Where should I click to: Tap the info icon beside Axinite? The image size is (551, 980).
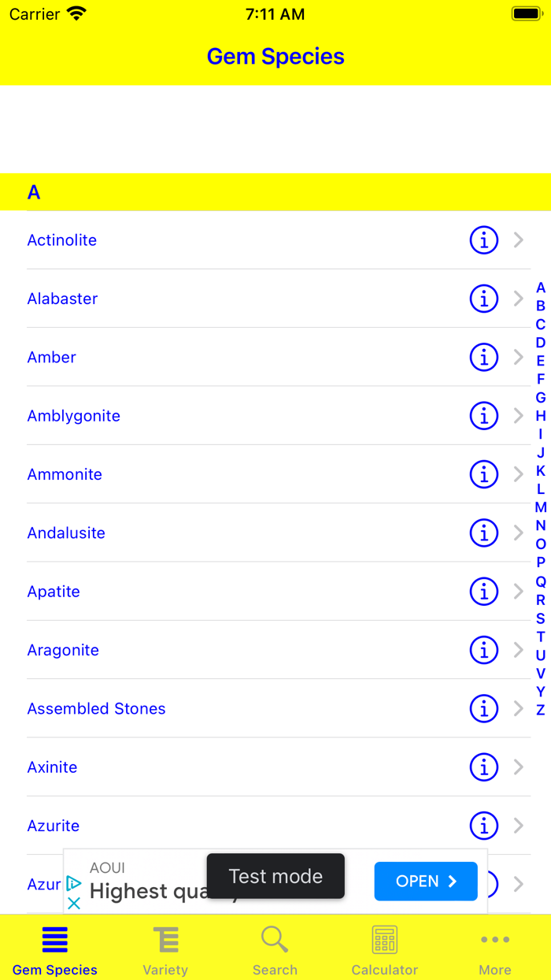click(484, 767)
